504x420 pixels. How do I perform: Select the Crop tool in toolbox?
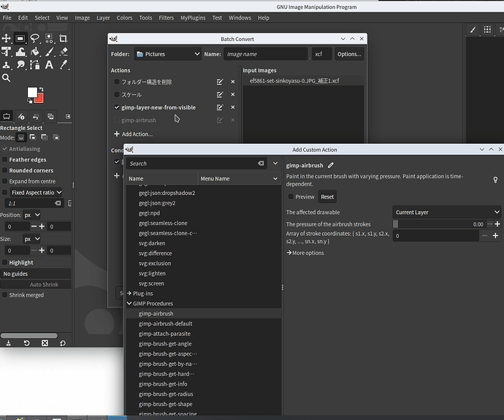64,38
